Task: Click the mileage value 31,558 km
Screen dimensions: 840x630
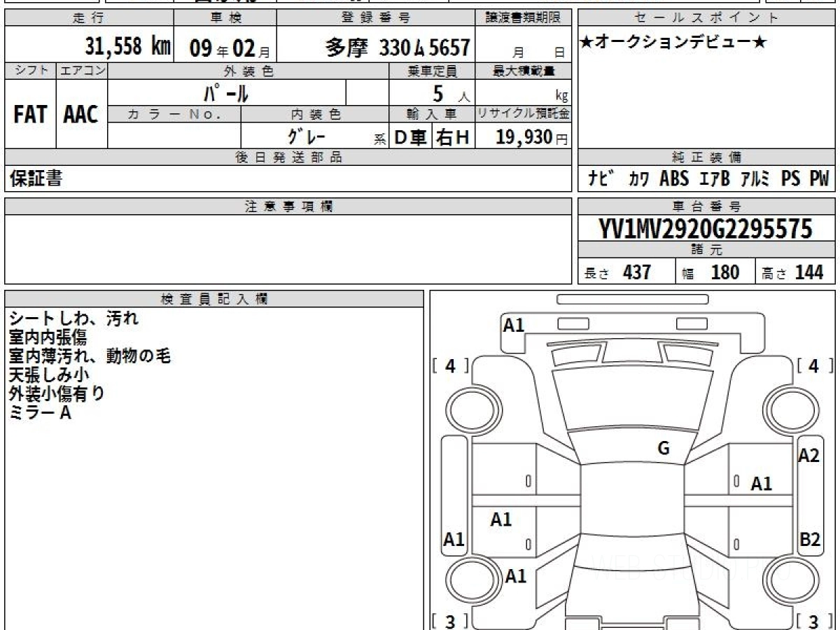Action: (127, 47)
